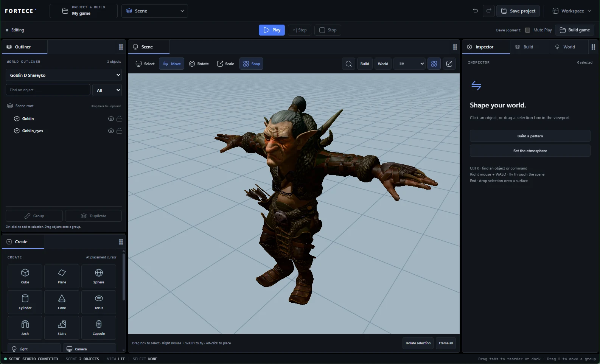Select the Scene root row

point(64,106)
